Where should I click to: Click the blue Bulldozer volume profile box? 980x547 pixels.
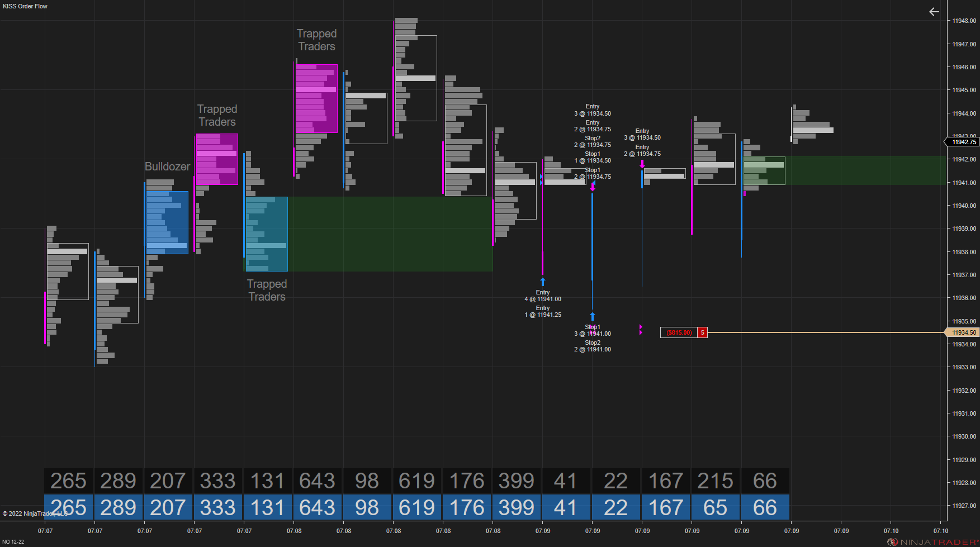pos(167,222)
